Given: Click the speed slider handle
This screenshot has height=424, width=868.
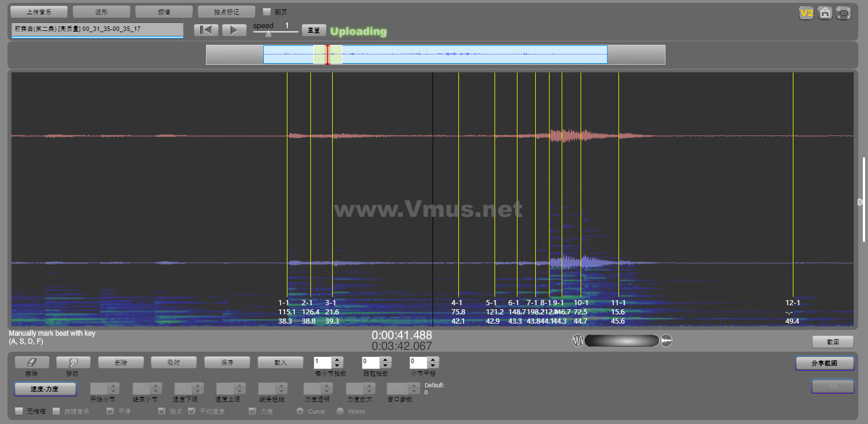Looking at the screenshot, I should [x=268, y=34].
